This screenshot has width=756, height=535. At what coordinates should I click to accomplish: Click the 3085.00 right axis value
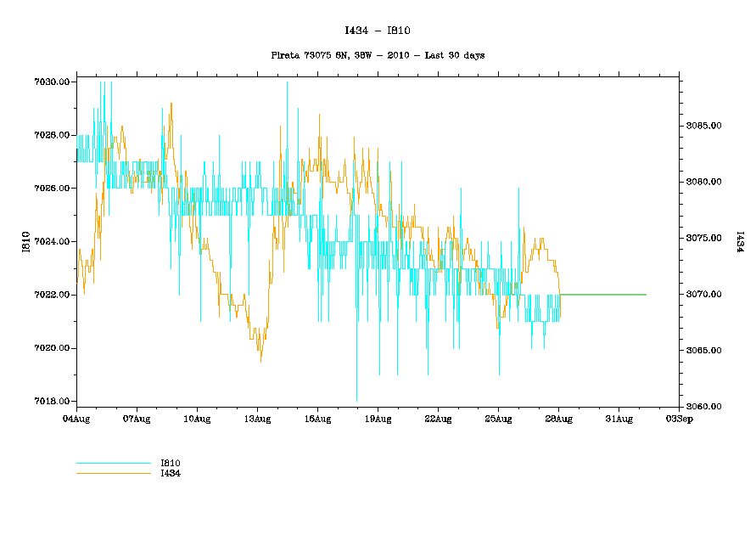pos(703,126)
